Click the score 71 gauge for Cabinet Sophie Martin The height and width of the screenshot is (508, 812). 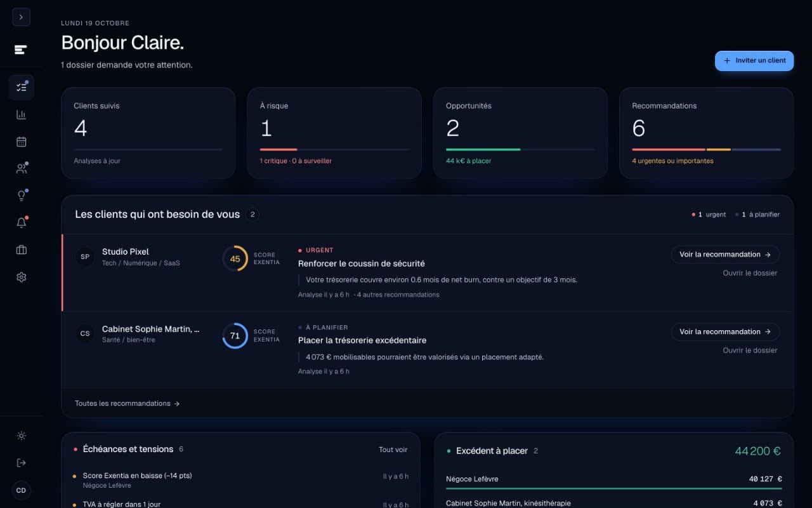pyautogui.click(x=235, y=336)
